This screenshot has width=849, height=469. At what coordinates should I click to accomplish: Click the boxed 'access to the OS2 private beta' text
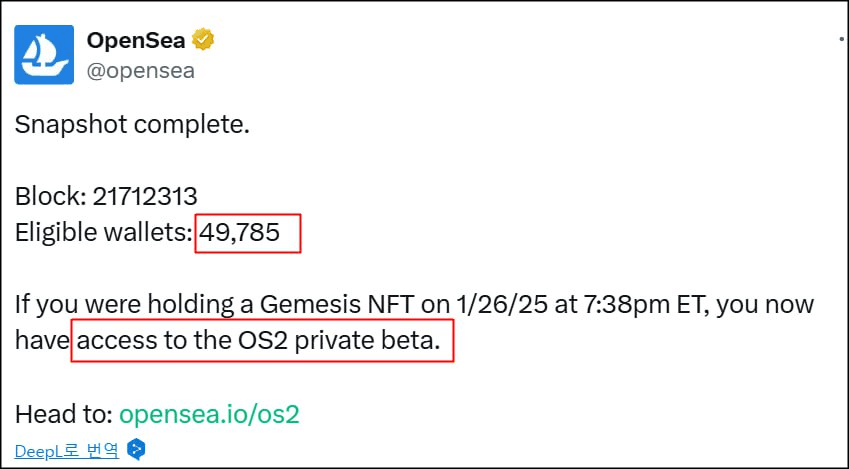[x=259, y=340]
